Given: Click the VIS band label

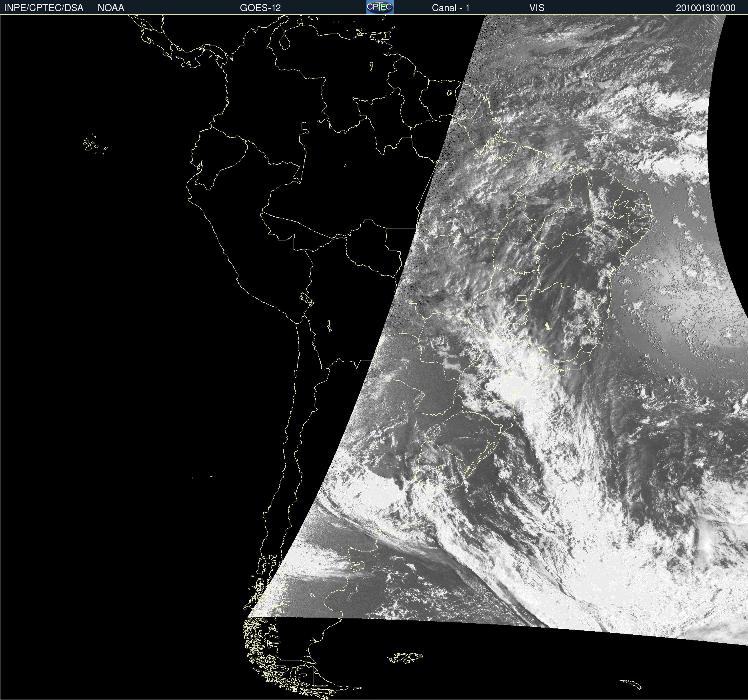Looking at the screenshot, I should pyautogui.click(x=537, y=8).
